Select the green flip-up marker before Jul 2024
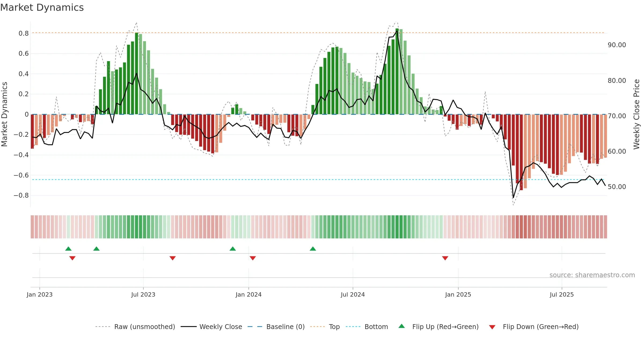The height and width of the screenshot is (362, 644). [x=313, y=249]
